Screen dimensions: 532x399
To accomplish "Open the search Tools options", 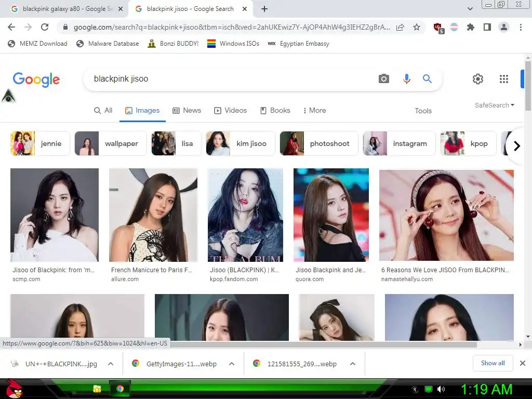I will pos(423,111).
